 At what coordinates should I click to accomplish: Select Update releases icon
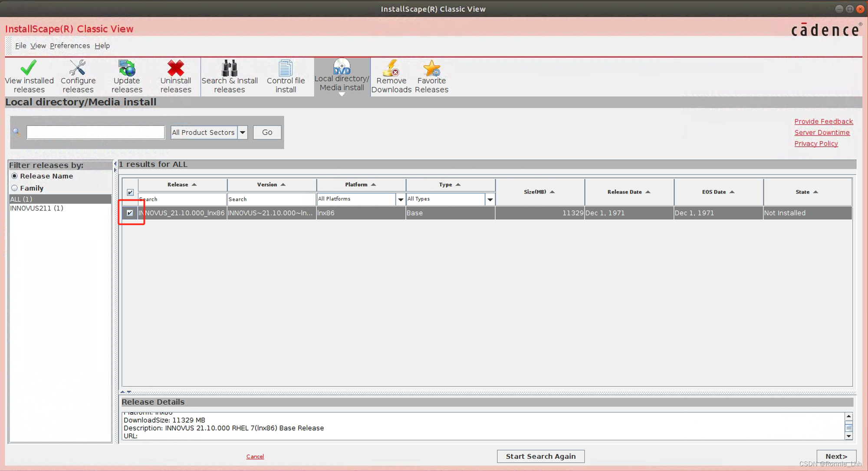pyautogui.click(x=127, y=68)
